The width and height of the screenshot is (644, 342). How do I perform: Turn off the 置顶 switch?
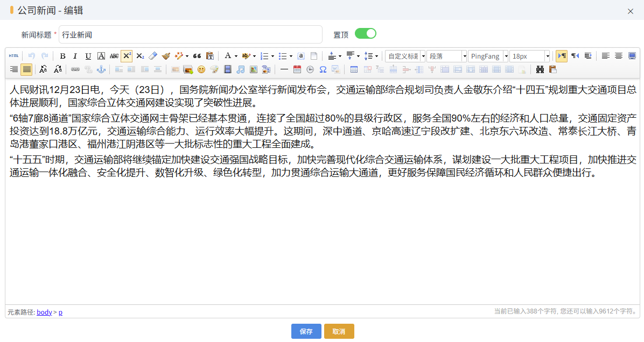[366, 34]
